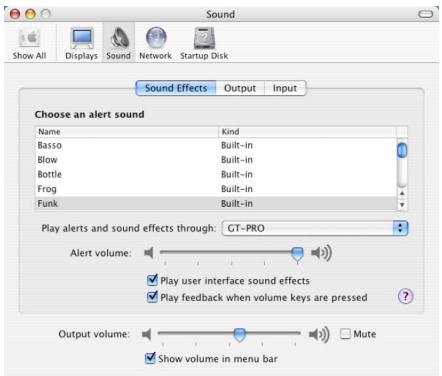
Task: Click the scroll down arrow in alert list
Action: point(402,205)
